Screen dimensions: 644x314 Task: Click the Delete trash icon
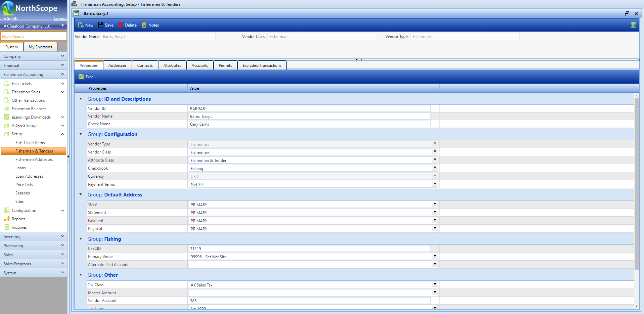pyautogui.click(x=121, y=25)
